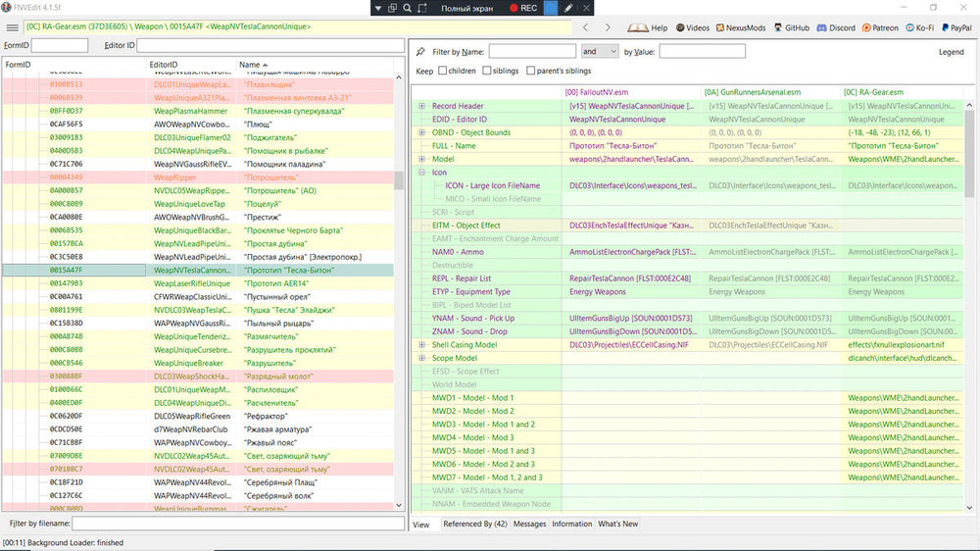Click the recorder region-select icon
Screen dimensions: 980x551
pos(422,8)
